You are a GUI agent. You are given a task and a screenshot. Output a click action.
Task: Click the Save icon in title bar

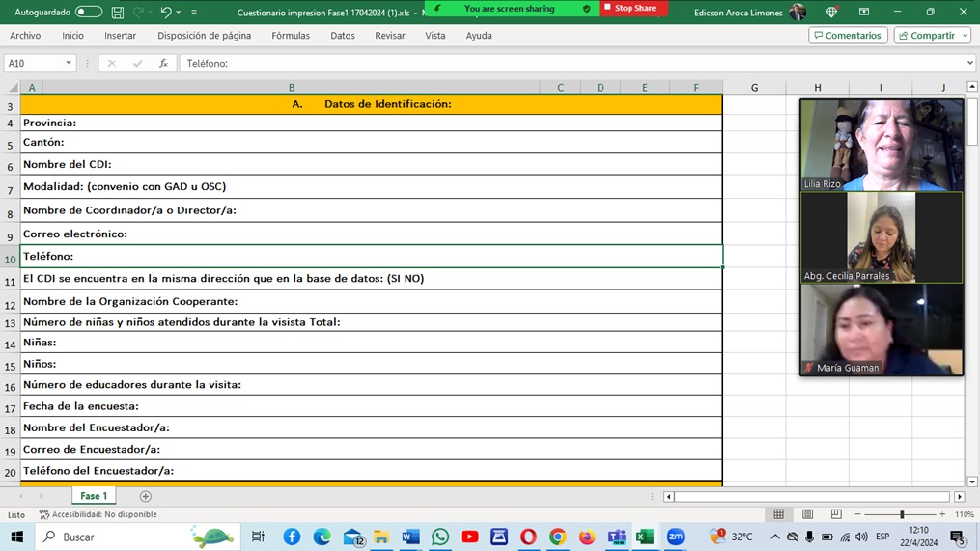point(118,13)
